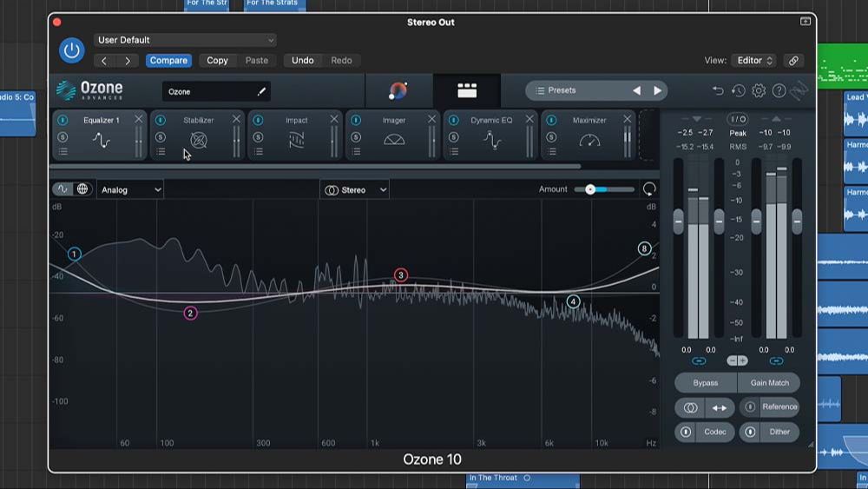Select the EQ curve view icon
The width and height of the screenshot is (868, 489).
point(62,188)
